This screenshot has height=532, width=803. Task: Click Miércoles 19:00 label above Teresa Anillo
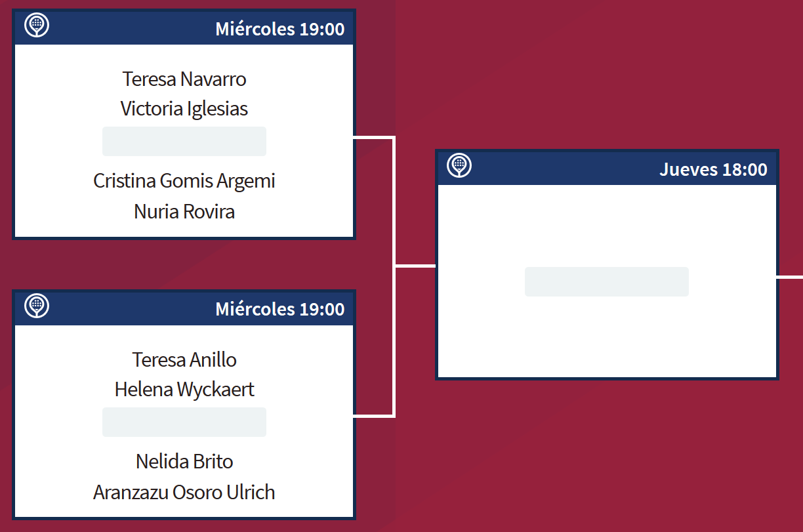280,309
